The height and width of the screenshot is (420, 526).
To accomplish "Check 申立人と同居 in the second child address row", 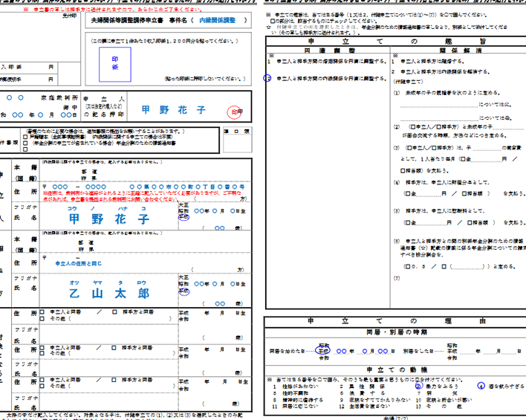I will click(42, 348).
